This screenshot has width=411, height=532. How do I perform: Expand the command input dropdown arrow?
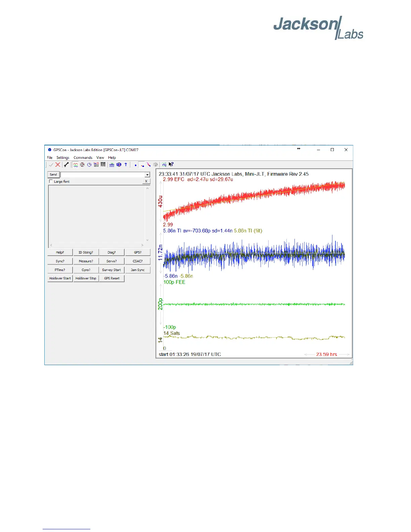tap(147, 175)
